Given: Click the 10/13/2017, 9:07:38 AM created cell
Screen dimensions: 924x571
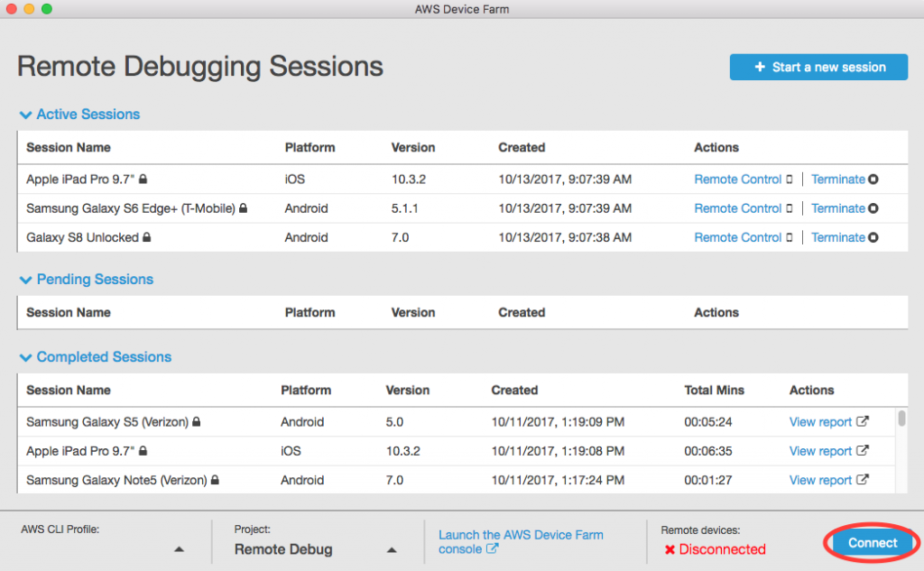Looking at the screenshot, I should click(x=565, y=237).
